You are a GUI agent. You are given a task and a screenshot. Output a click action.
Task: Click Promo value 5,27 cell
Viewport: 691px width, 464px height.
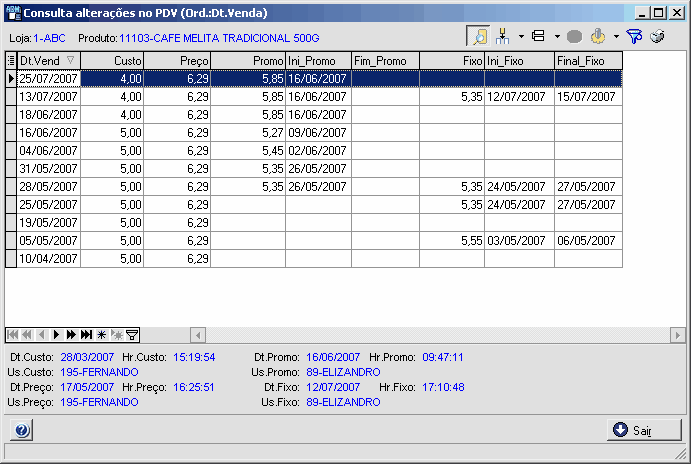(248, 133)
